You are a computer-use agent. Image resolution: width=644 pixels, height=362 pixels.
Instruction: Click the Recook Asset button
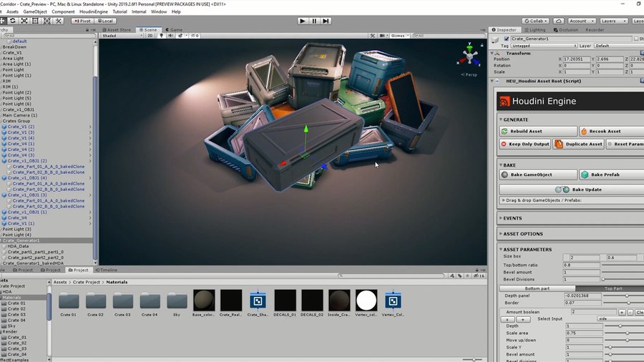pyautogui.click(x=611, y=132)
